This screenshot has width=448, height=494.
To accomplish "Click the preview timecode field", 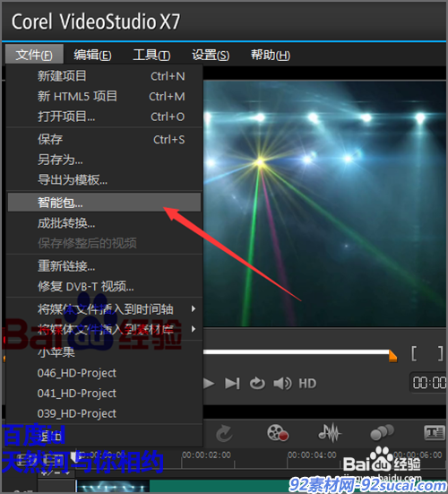I will click(429, 383).
